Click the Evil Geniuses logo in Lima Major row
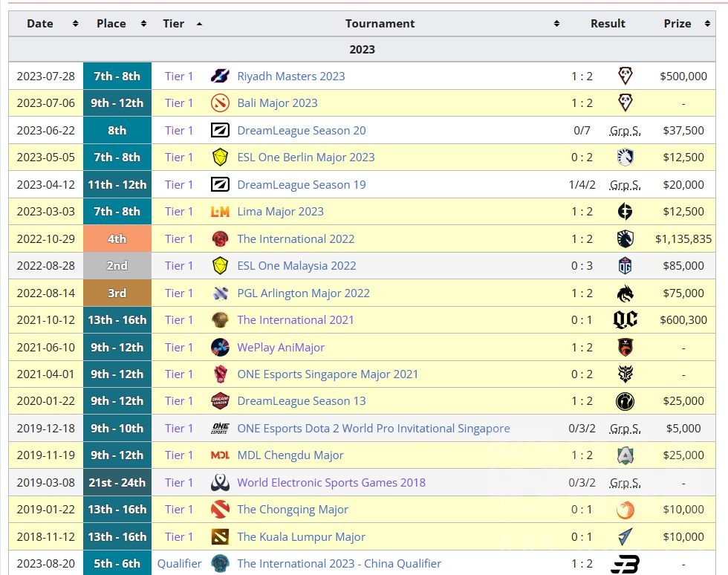 625,212
